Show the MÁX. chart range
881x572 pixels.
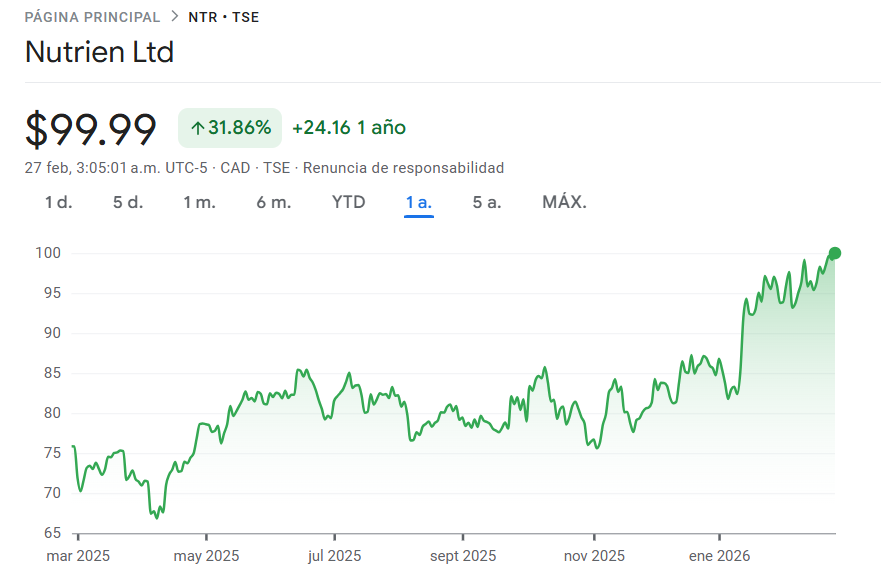[x=564, y=202]
